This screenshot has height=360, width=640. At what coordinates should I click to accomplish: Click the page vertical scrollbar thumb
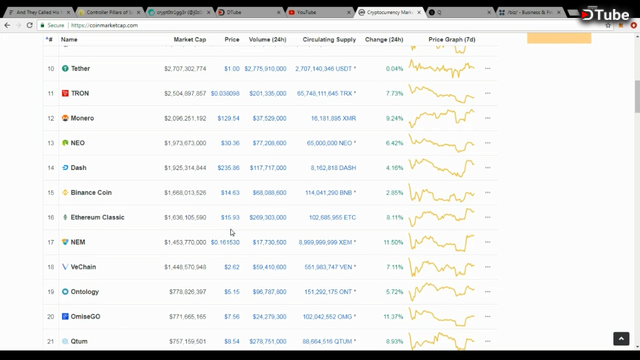point(637,96)
